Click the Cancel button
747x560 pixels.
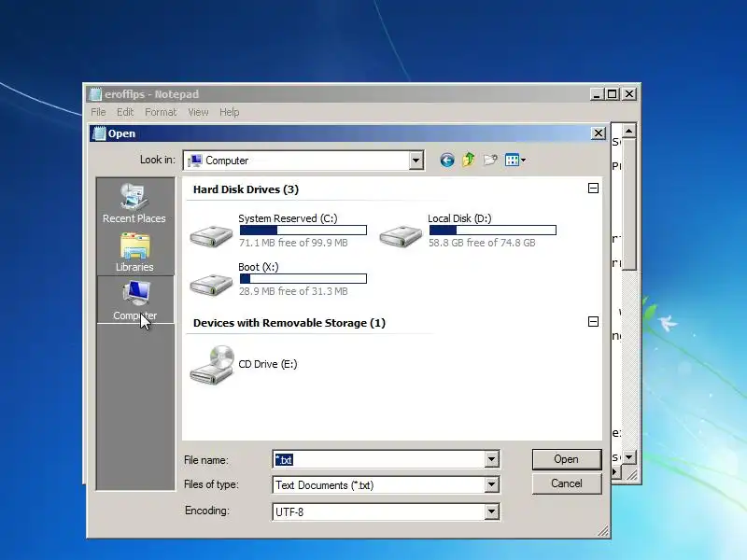click(x=567, y=483)
